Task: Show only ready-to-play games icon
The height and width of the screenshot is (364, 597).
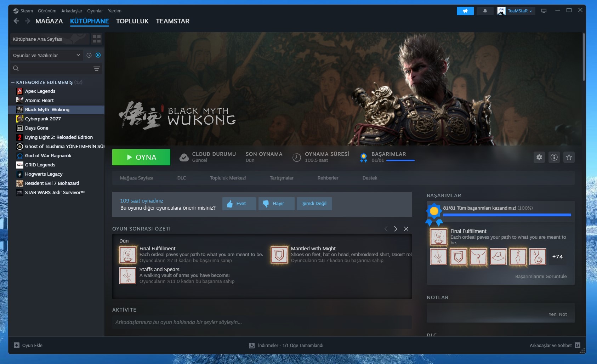Action: pos(98,55)
